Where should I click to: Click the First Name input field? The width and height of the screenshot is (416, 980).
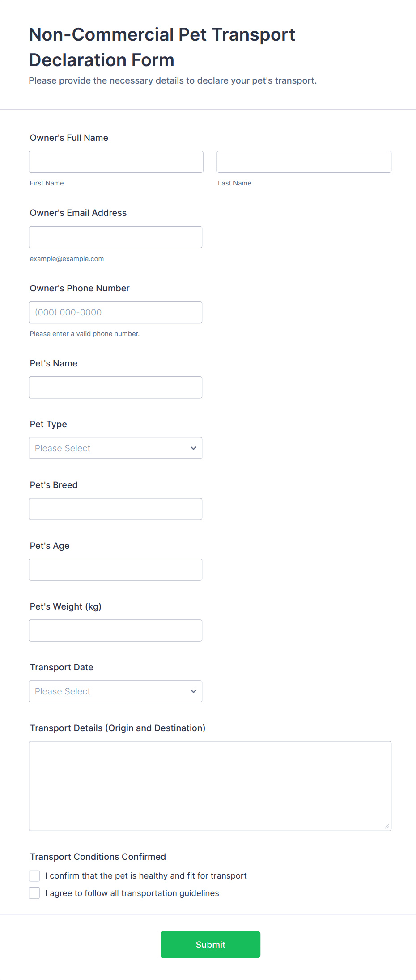coord(116,162)
